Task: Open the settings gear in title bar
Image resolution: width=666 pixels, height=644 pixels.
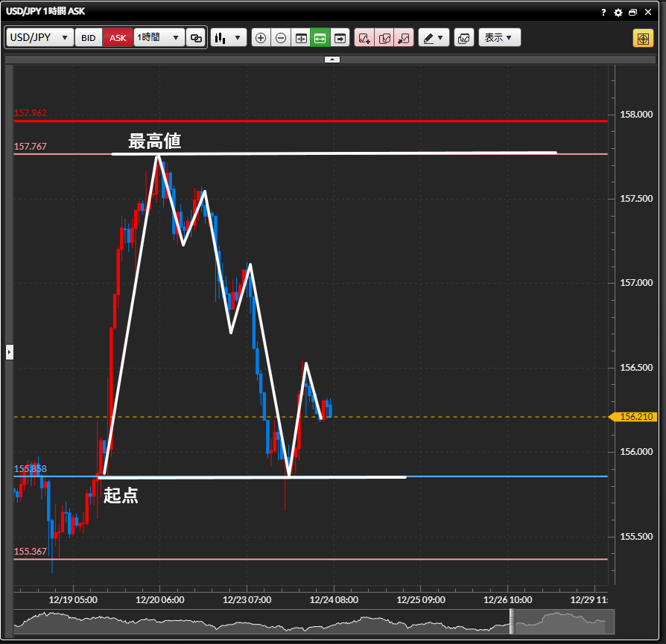Action: [x=618, y=13]
